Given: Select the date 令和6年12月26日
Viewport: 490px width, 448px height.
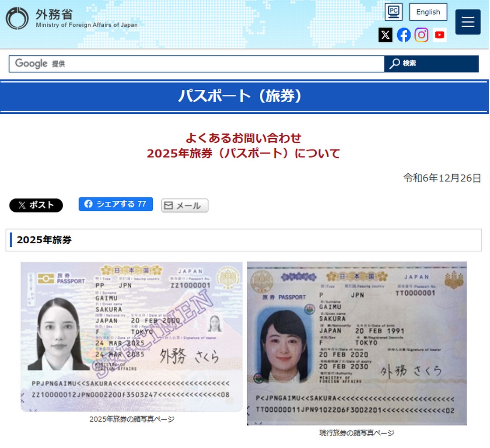Looking at the screenshot, I should click(x=442, y=178).
